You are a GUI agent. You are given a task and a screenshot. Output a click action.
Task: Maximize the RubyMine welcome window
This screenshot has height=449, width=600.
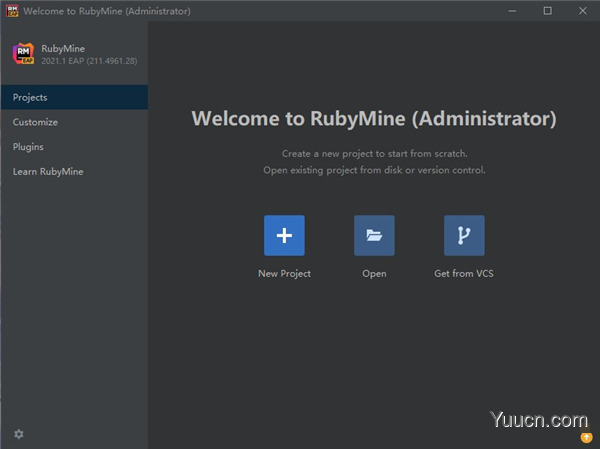(548, 11)
